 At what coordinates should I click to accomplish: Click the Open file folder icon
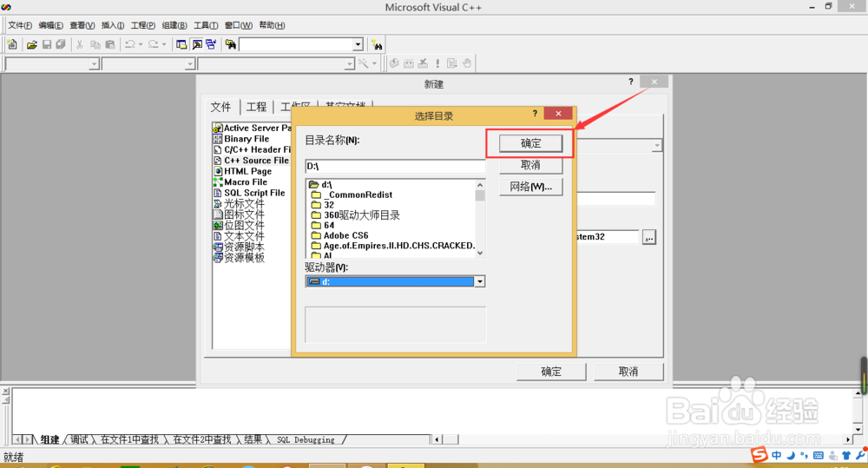pyautogui.click(x=32, y=44)
